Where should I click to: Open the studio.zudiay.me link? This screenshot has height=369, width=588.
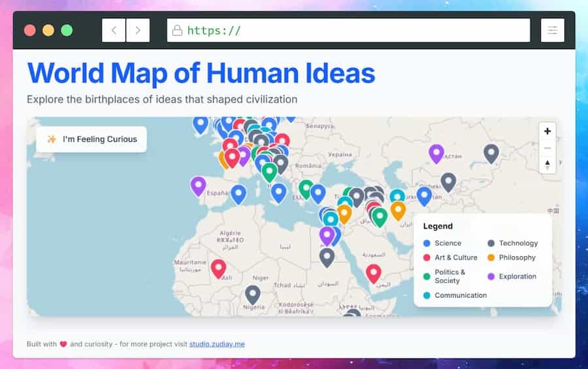217,344
